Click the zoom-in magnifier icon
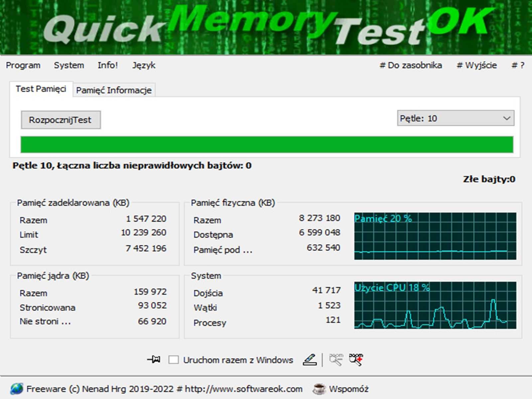This screenshot has width=532, height=399. (356, 360)
